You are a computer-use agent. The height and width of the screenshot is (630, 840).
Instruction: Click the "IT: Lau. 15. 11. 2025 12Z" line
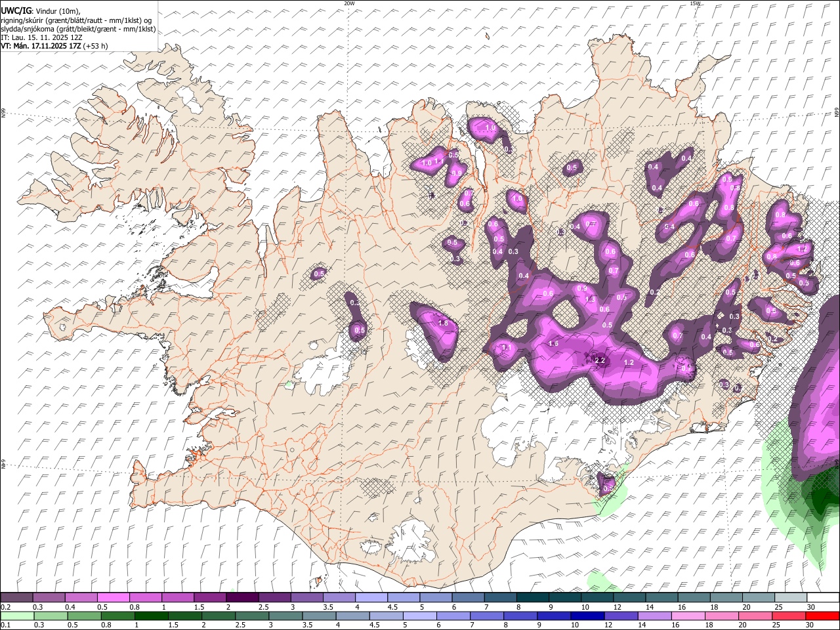(42, 37)
